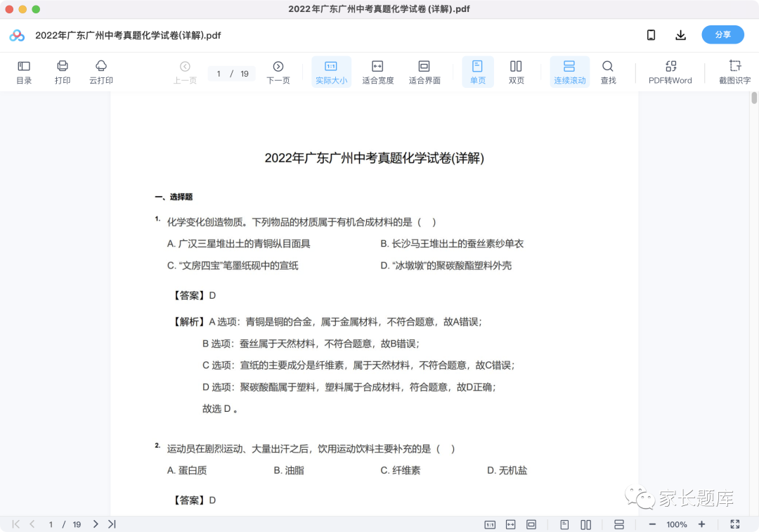
Task: Click double page icon in bottom bar
Action: pos(585,525)
